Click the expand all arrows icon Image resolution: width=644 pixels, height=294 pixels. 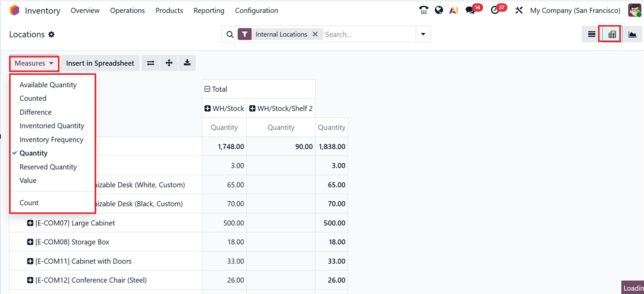pyautogui.click(x=169, y=63)
